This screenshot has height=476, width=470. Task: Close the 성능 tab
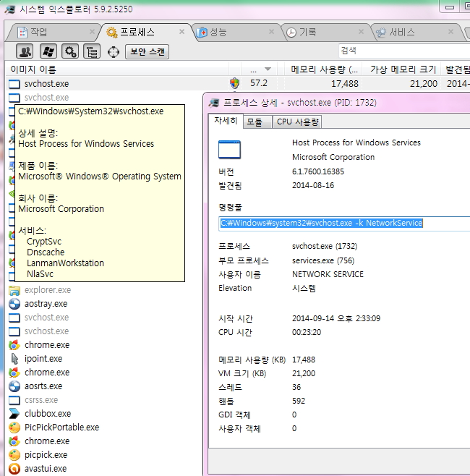pos(272,32)
